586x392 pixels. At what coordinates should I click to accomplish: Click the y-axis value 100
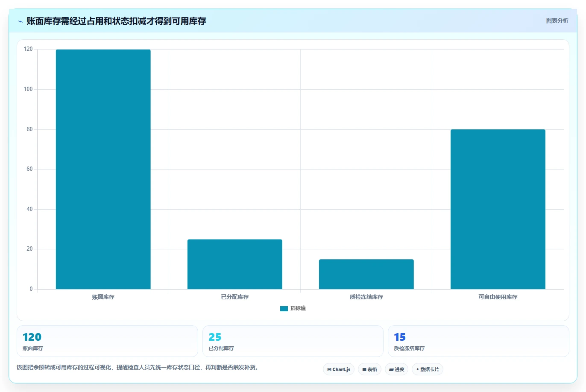click(28, 89)
